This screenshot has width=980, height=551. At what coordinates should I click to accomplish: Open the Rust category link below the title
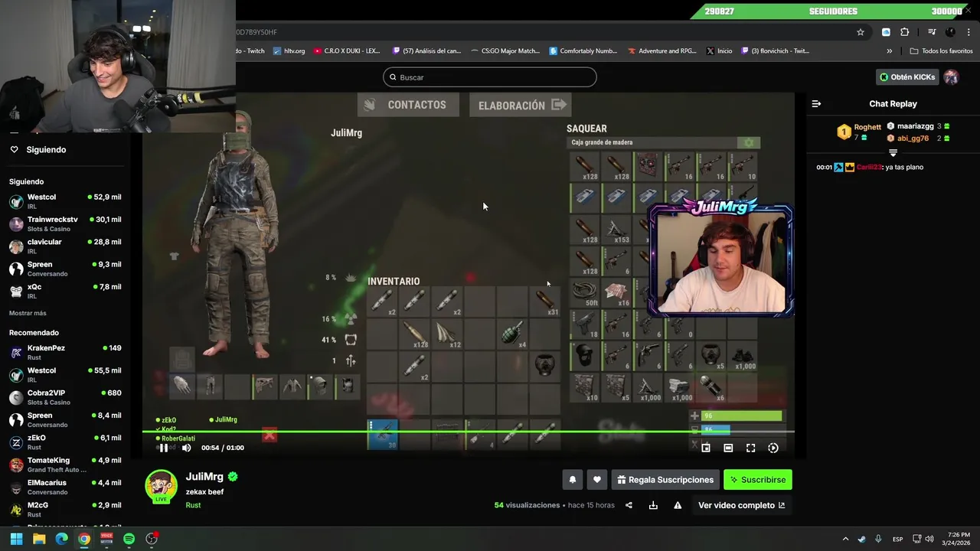[193, 505]
